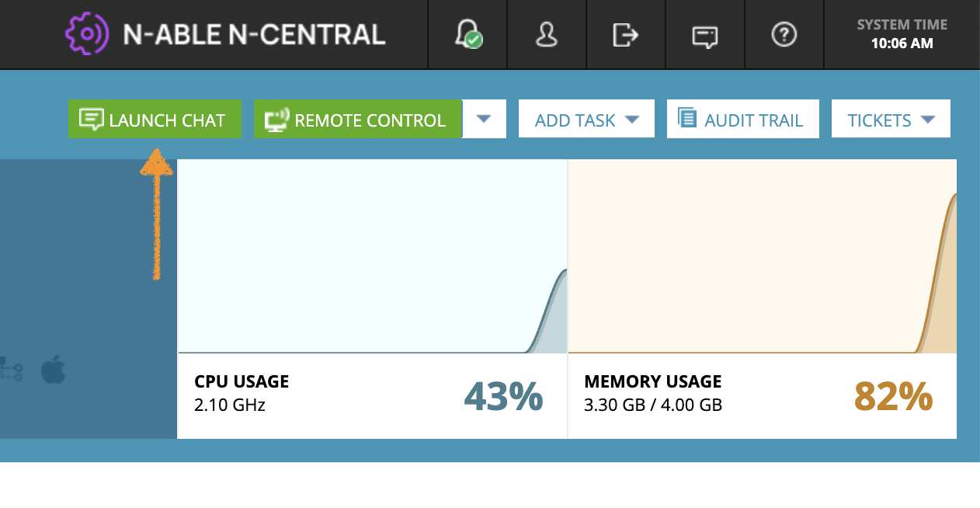
Task: Click the Memory Usage graph
Action: pos(763,256)
